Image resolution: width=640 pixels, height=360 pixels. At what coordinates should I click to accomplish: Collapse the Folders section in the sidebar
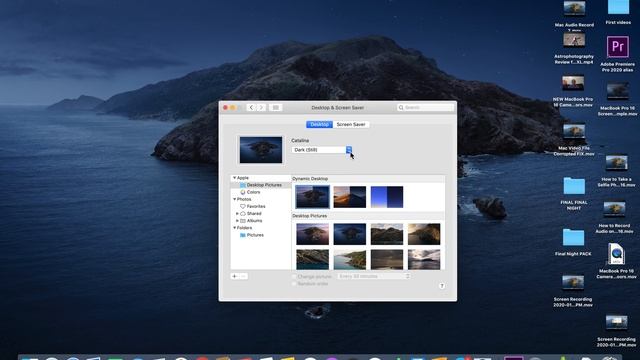tap(234, 228)
